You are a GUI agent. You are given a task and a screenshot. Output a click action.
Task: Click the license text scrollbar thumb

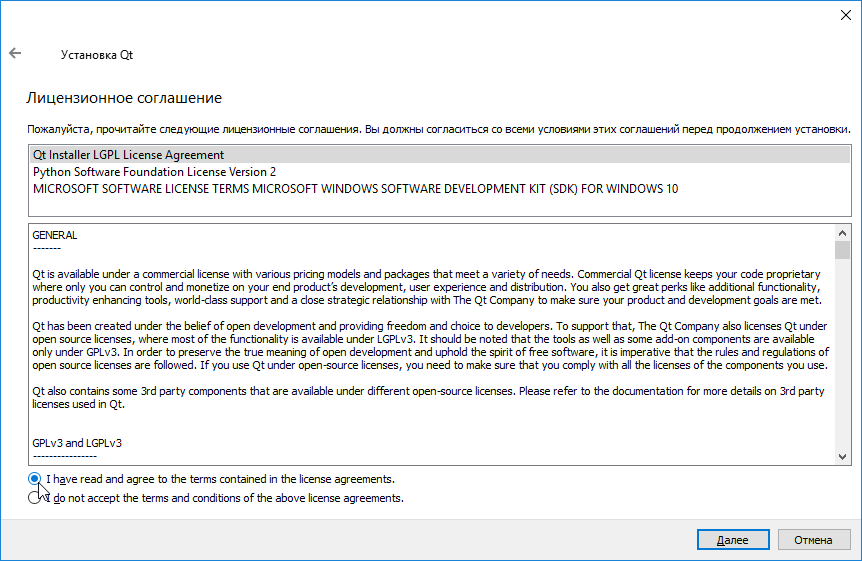click(x=842, y=250)
